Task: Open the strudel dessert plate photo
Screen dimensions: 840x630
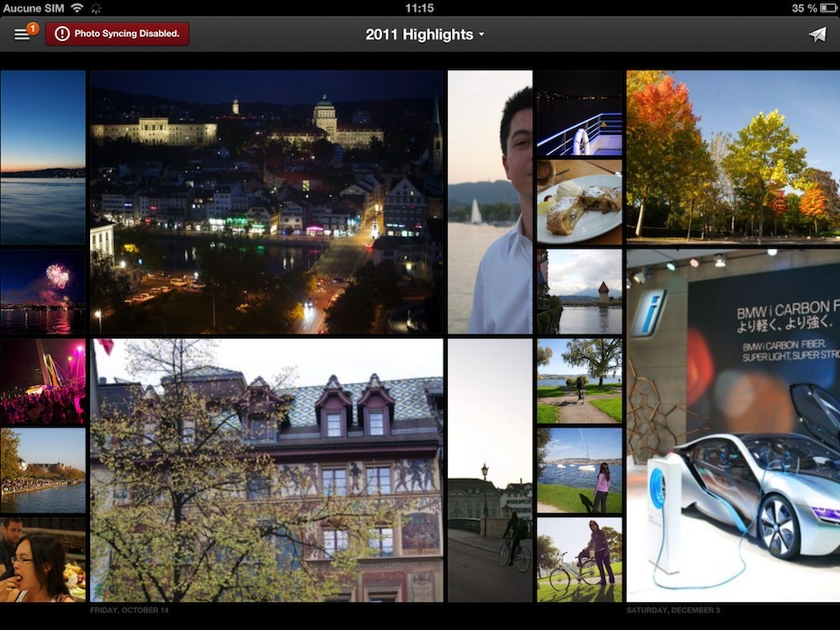Action: point(580,202)
